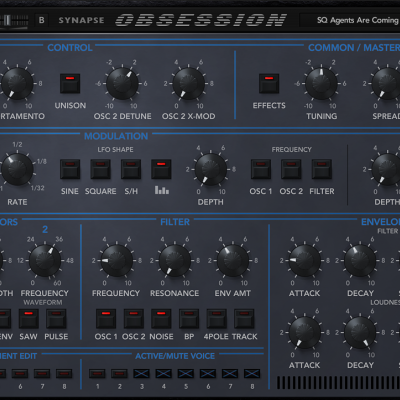Click the oscillator 2 FREQUENCY knob
The height and width of the screenshot is (400, 400).
coord(45,260)
